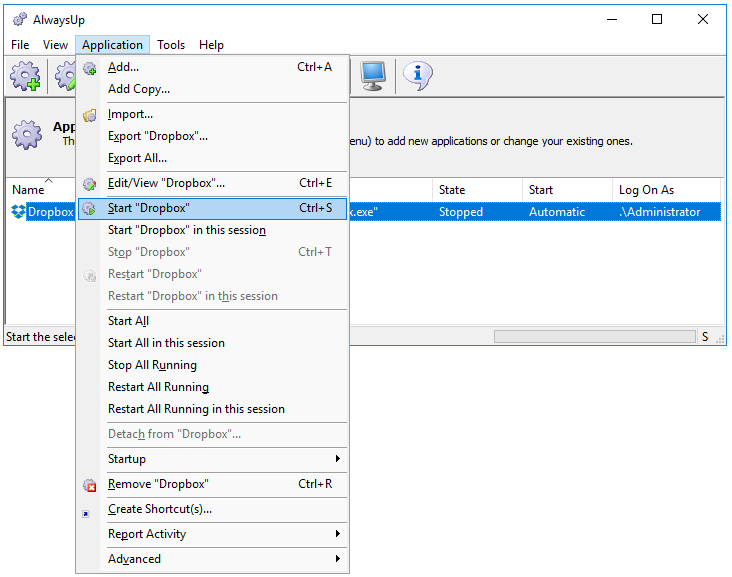The height and width of the screenshot is (577, 732).
Task: Maximize the AlwaysUp window
Action: coord(657,19)
